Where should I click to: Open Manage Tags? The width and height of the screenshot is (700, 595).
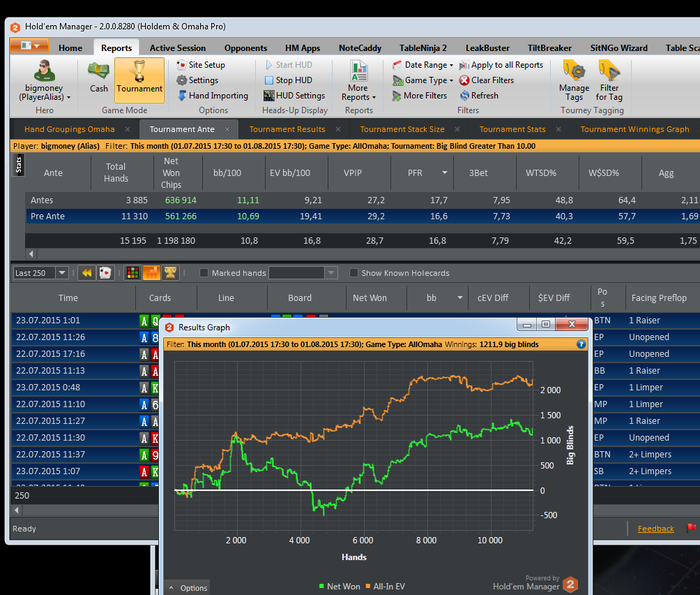coord(574,80)
